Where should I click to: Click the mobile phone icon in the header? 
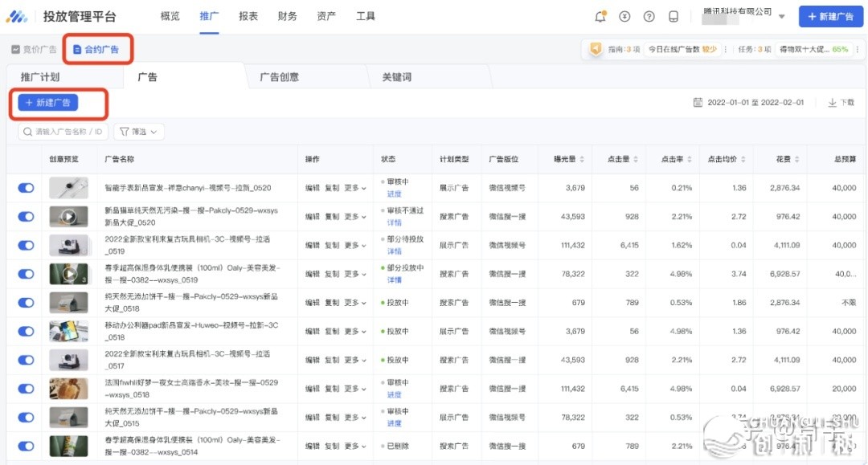(674, 17)
